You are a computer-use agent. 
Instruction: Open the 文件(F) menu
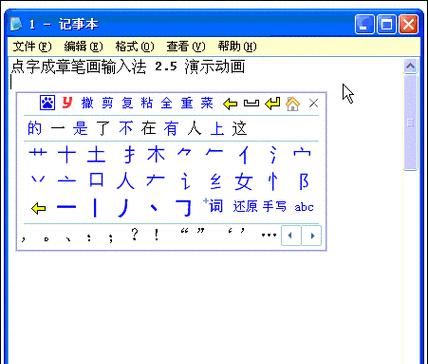click(32, 47)
